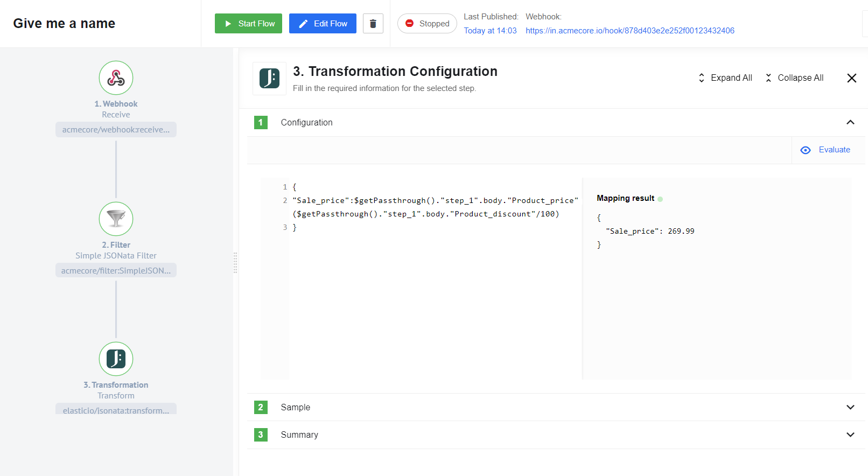Screen dimensions: 868x476
Task: Click the panel divider drag handle
Action: 235,263
